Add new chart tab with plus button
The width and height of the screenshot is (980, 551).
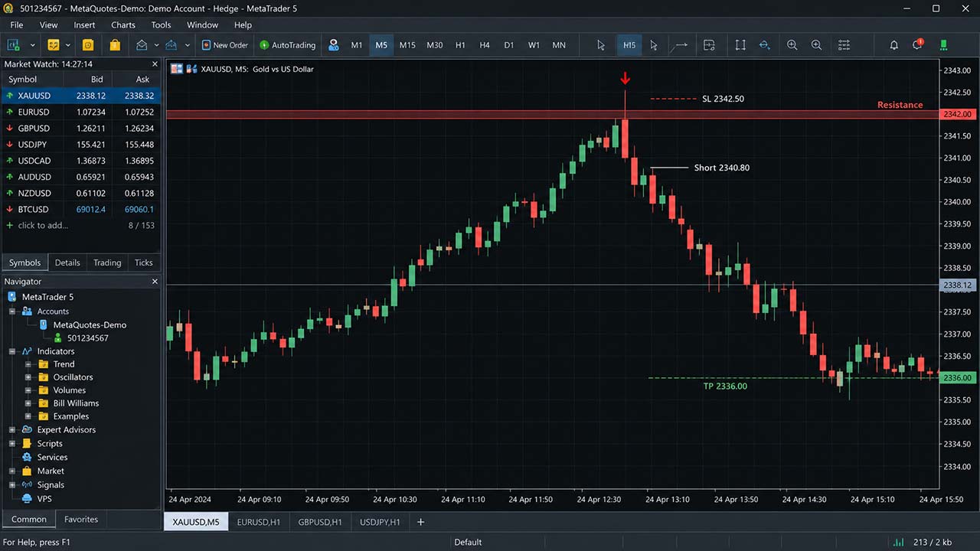pyautogui.click(x=420, y=522)
